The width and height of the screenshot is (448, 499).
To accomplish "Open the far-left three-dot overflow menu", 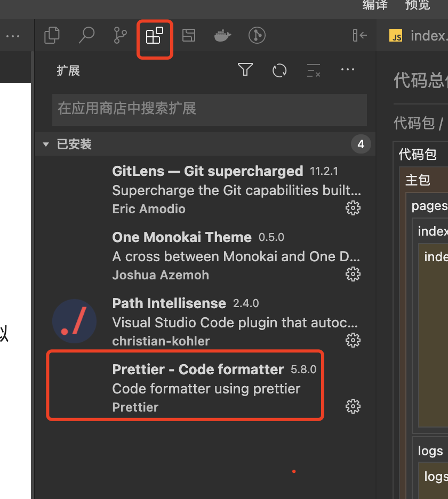I will point(13,36).
